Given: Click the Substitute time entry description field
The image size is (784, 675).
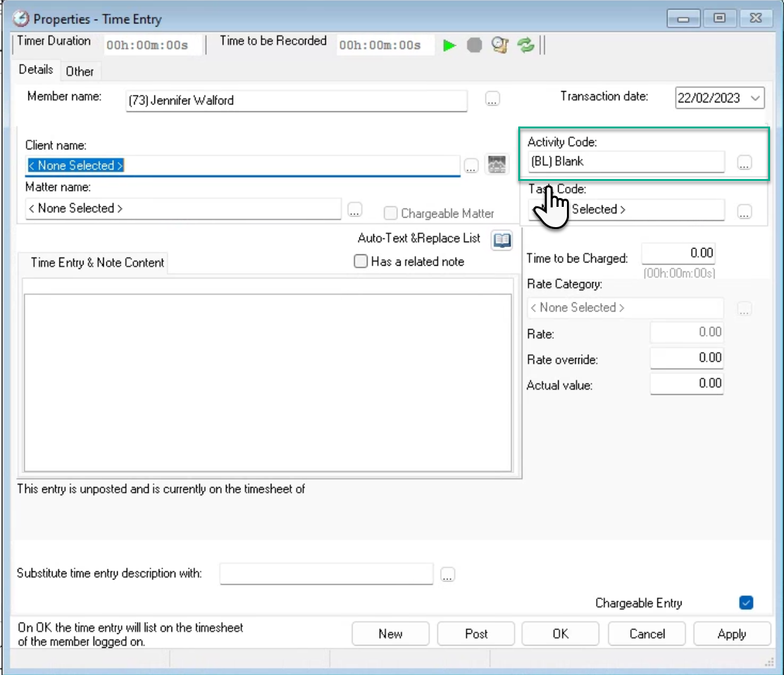Looking at the screenshot, I should click(x=327, y=574).
